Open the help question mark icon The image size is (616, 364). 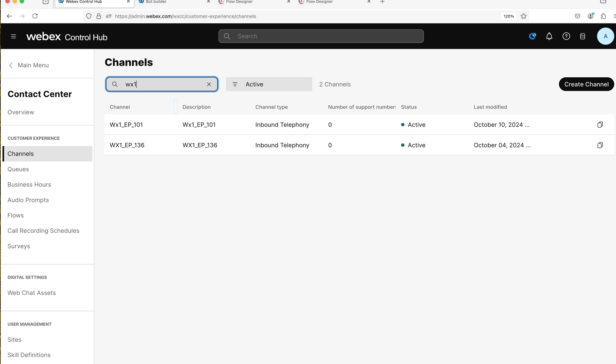pos(566,36)
